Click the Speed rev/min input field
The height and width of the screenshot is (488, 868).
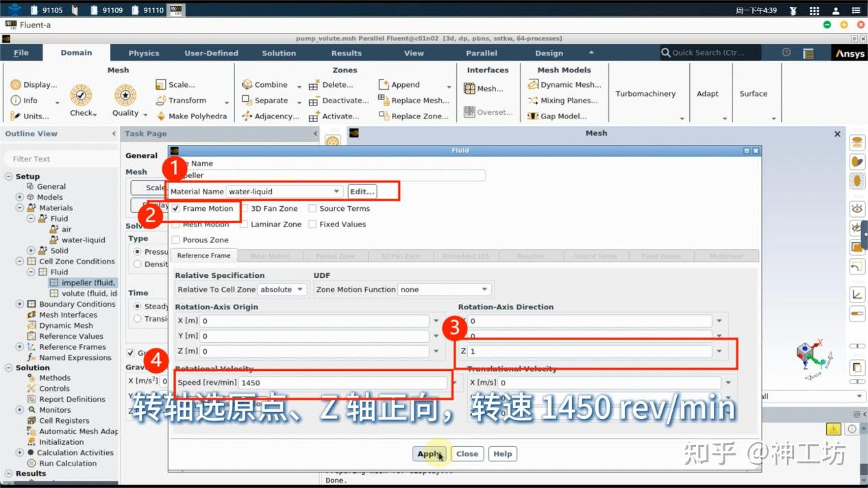point(343,383)
